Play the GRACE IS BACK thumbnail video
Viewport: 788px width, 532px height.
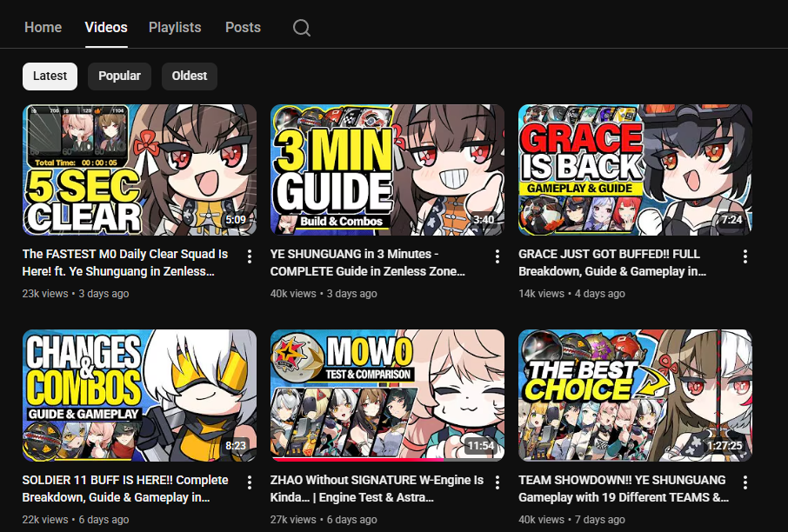[635, 170]
